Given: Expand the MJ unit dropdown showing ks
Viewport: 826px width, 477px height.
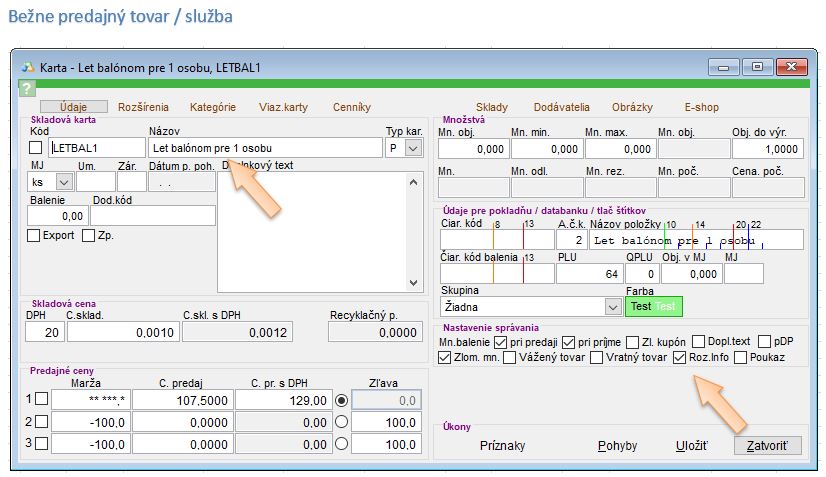Looking at the screenshot, I should coord(64,182).
